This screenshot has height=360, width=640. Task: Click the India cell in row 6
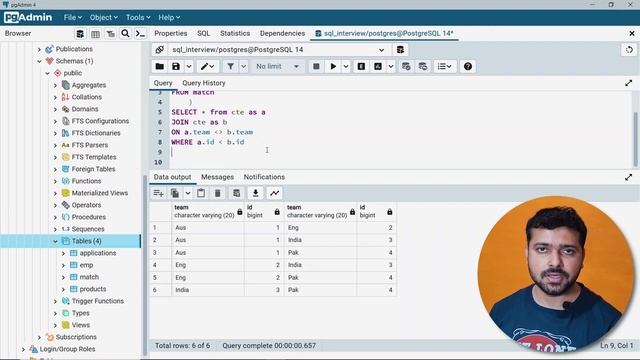pyautogui.click(x=208, y=290)
